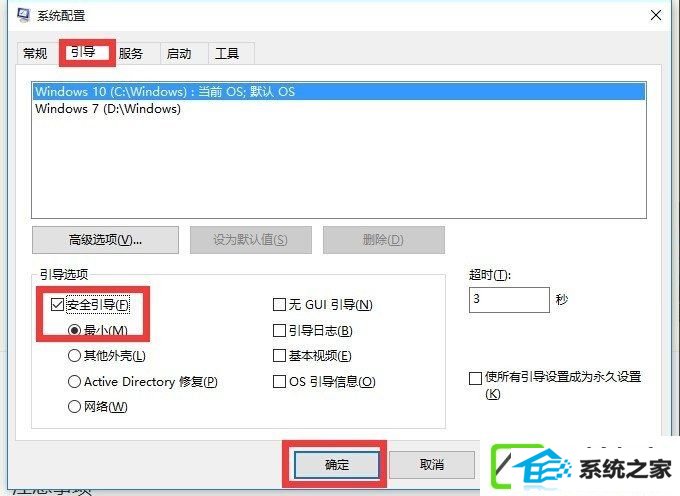This screenshot has width=680, height=496.
Task: Check the 引导日志 checkbox
Action: [279, 330]
